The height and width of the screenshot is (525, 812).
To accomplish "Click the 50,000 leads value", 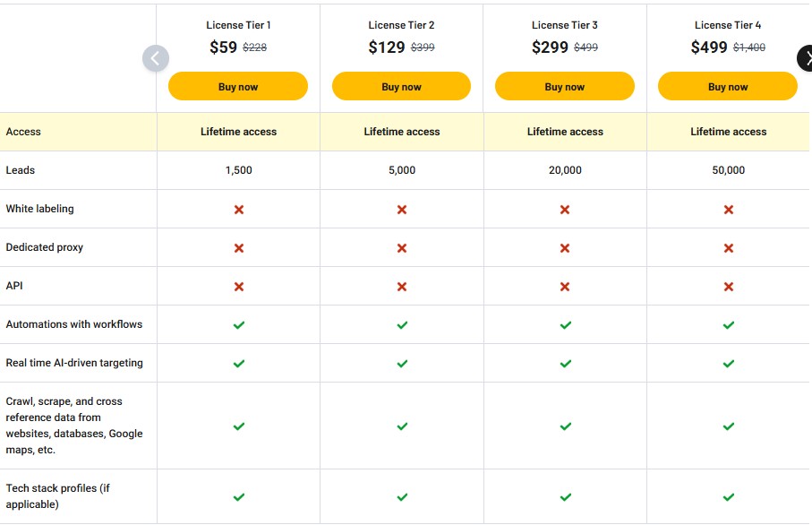I will pyautogui.click(x=728, y=170).
